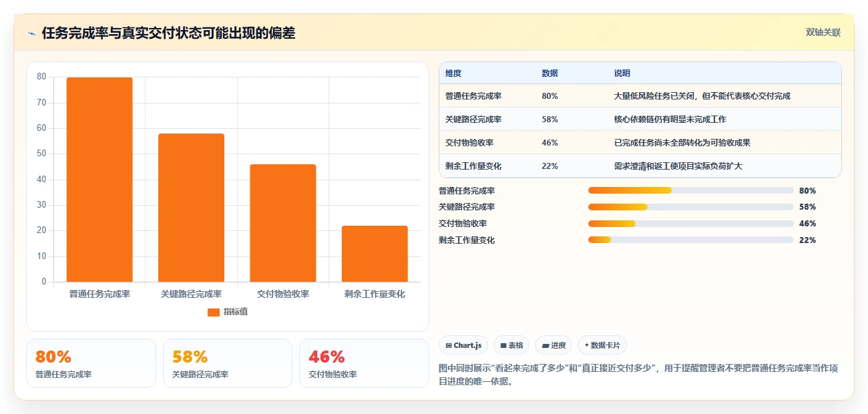Click the 普通任务完成率 bar in chart
The height and width of the screenshot is (414, 868).
[99, 180]
